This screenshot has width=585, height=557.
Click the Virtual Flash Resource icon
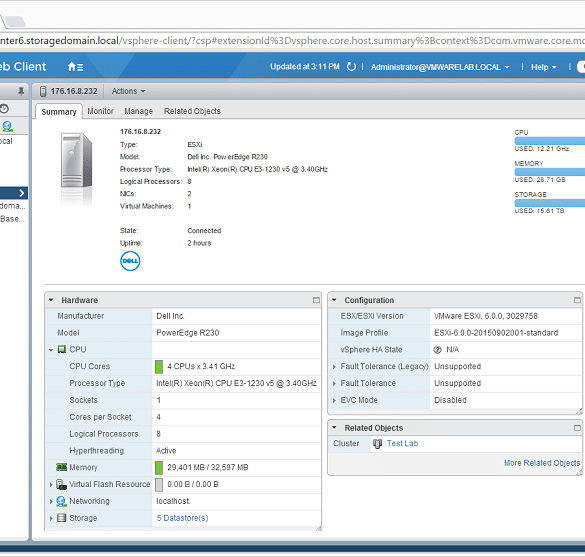[61, 484]
